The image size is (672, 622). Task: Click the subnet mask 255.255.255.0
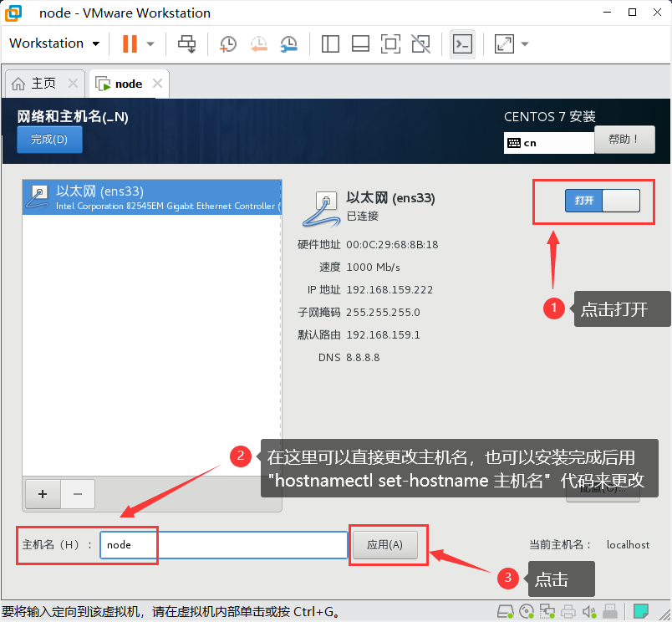pyautogui.click(x=383, y=313)
